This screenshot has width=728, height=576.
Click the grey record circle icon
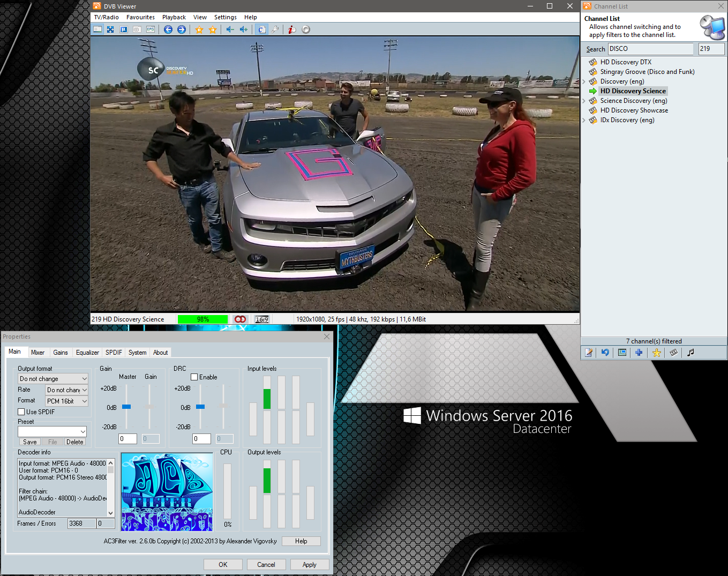click(306, 29)
